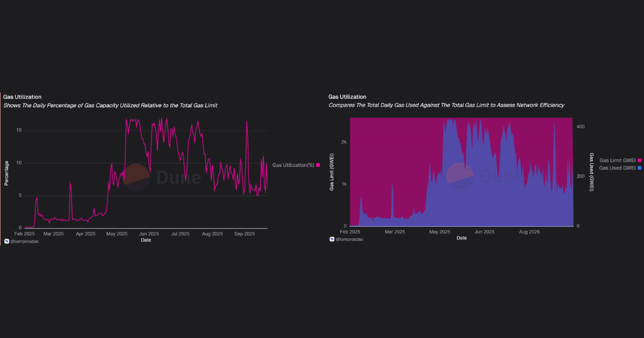The height and width of the screenshot is (338, 644).
Task: Select the right Gas Utilization chart header
Action: 347,96
